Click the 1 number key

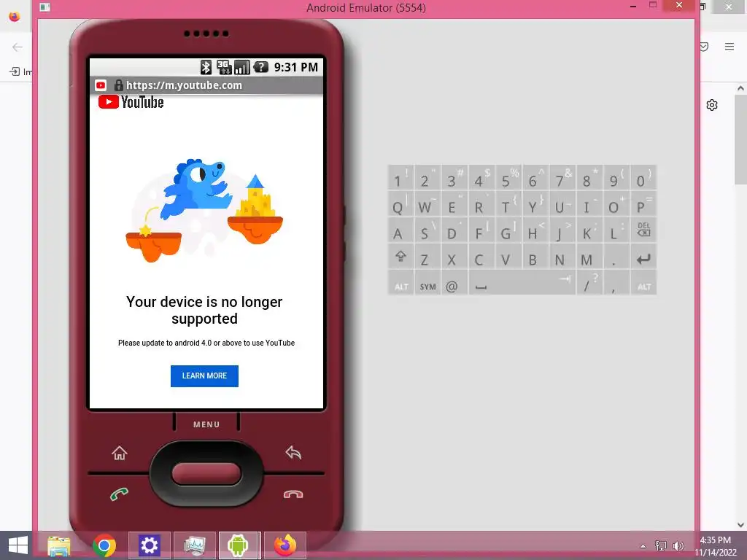(400, 178)
